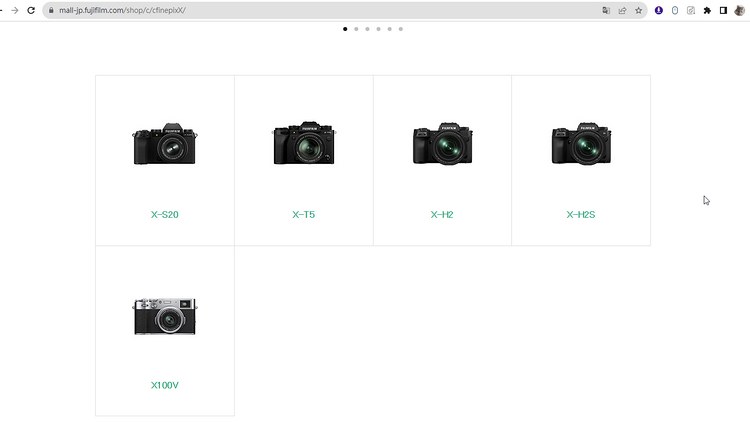This screenshot has height=422, width=750.
Task: Toggle the browser side panel icon
Action: pyautogui.click(x=723, y=10)
